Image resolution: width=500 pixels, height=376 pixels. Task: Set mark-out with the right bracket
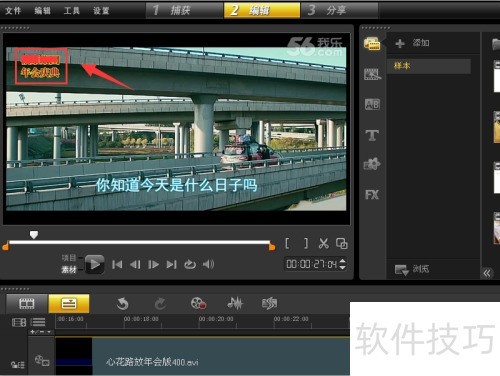tap(306, 244)
